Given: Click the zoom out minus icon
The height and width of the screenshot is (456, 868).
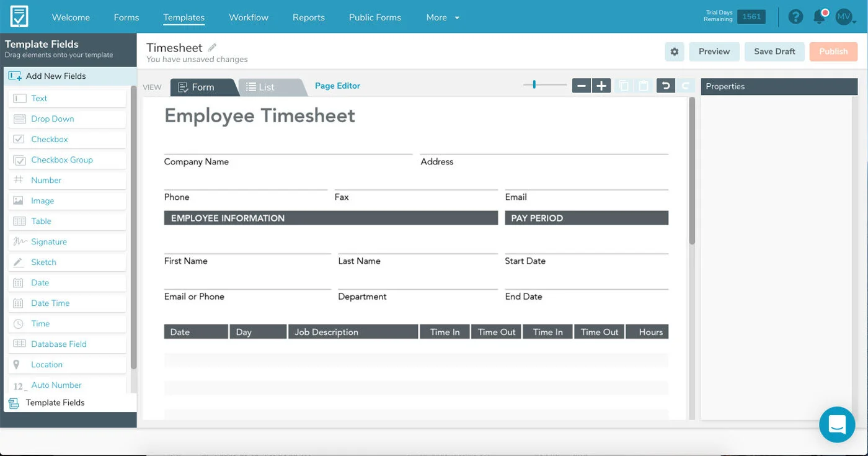Looking at the screenshot, I should [581, 85].
